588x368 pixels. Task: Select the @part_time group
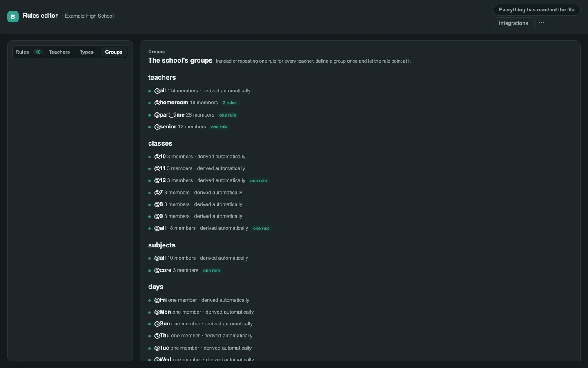pos(169,115)
